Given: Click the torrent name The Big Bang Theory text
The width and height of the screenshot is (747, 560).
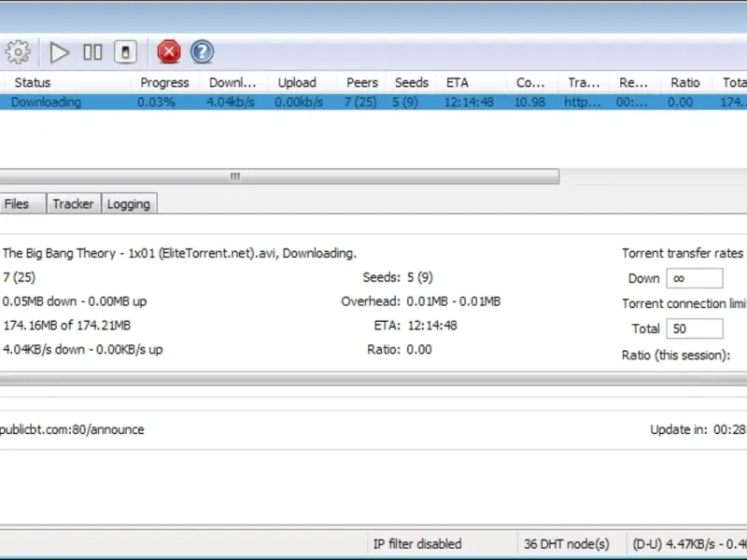Looking at the screenshot, I should click(179, 253).
